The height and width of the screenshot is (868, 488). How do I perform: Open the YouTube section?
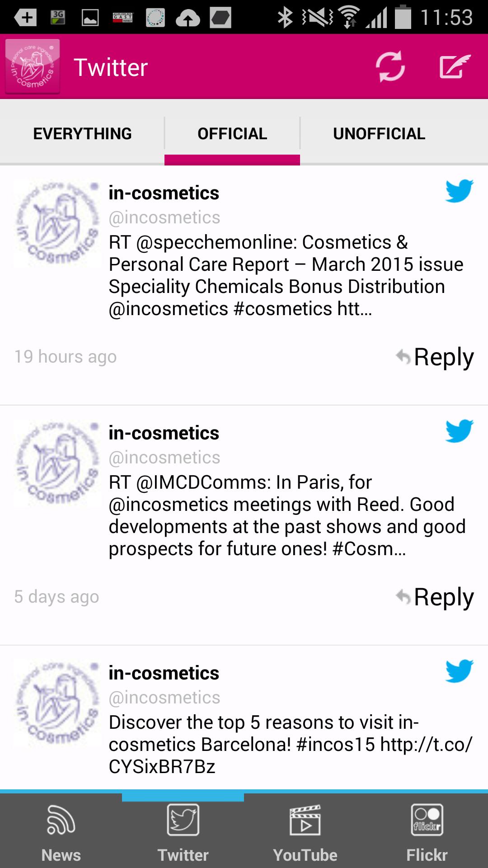pos(305,832)
